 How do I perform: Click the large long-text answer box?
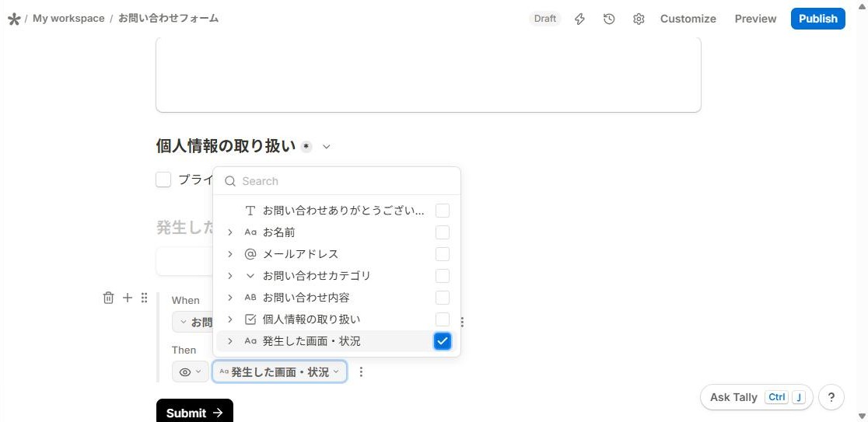point(429,75)
